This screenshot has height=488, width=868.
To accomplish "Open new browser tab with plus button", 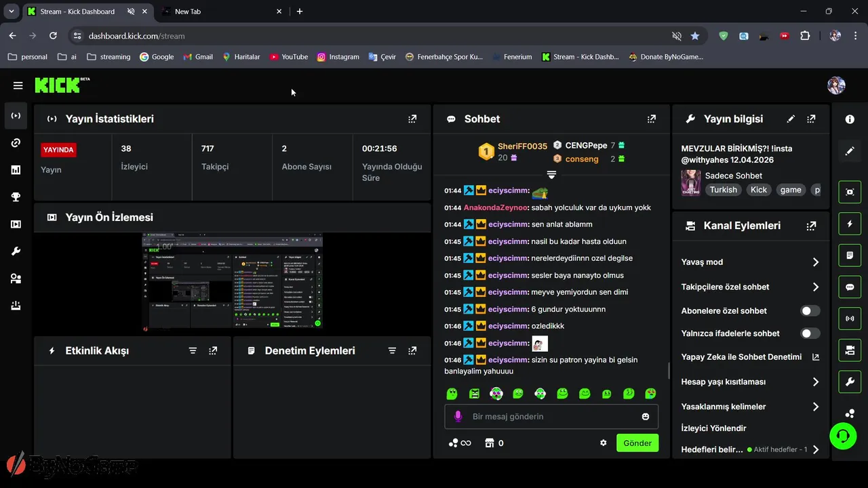I will point(300,12).
